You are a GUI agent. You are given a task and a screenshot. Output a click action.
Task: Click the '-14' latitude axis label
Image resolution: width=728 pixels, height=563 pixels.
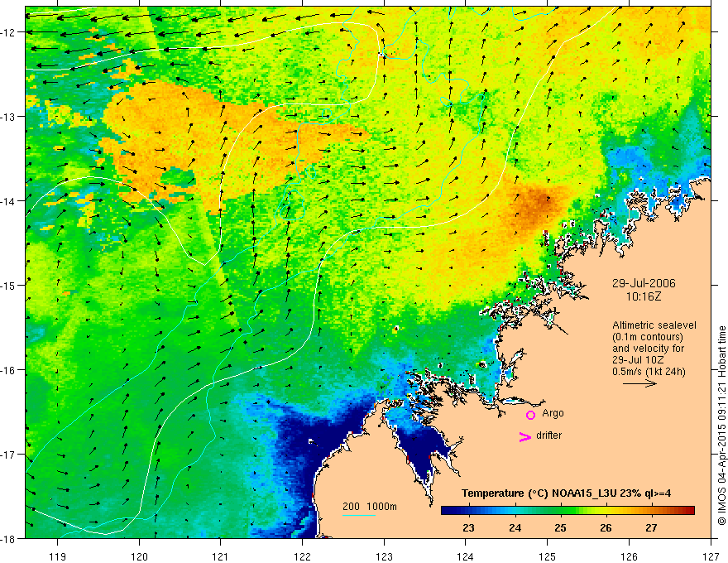(8, 201)
